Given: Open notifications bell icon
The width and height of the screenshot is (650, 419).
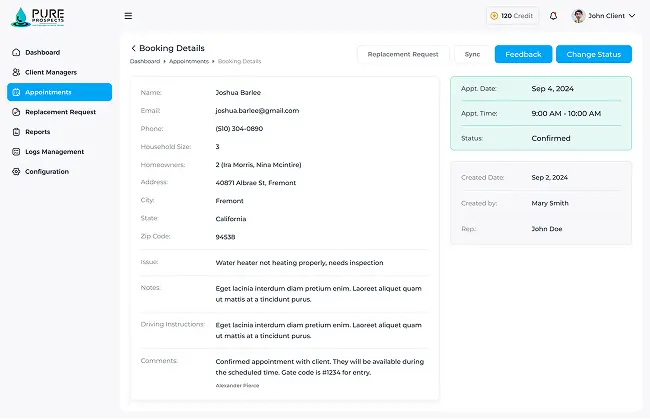Looking at the screenshot, I should (553, 16).
